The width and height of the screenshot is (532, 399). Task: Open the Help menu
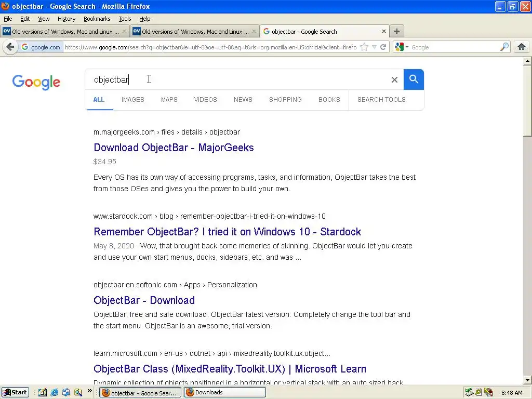click(x=144, y=19)
